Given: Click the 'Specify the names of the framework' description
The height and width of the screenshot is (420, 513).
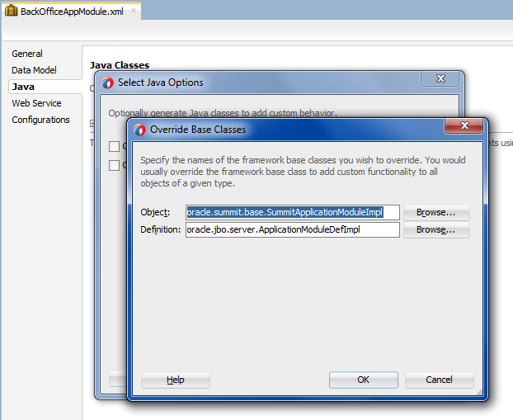Looking at the screenshot, I should [x=303, y=172].
